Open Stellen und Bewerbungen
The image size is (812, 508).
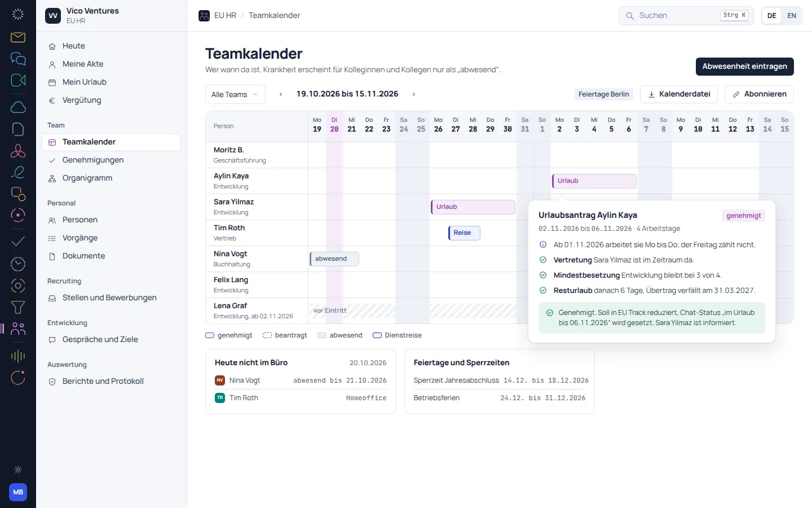click(111, 298)
